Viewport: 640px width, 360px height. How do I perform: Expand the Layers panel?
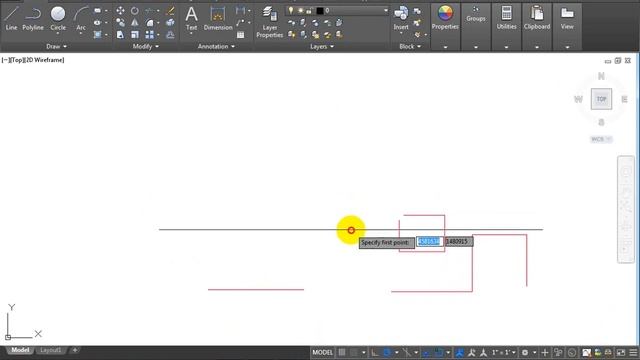322,47
